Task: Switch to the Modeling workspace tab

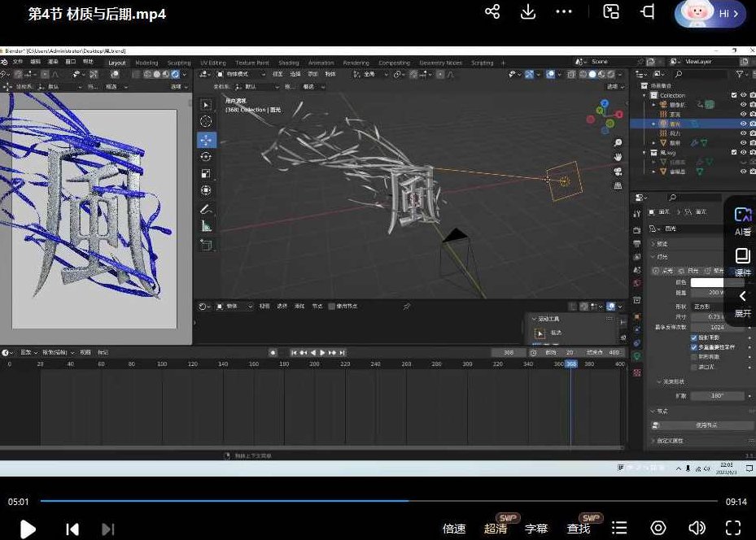Action: [146, 63]
